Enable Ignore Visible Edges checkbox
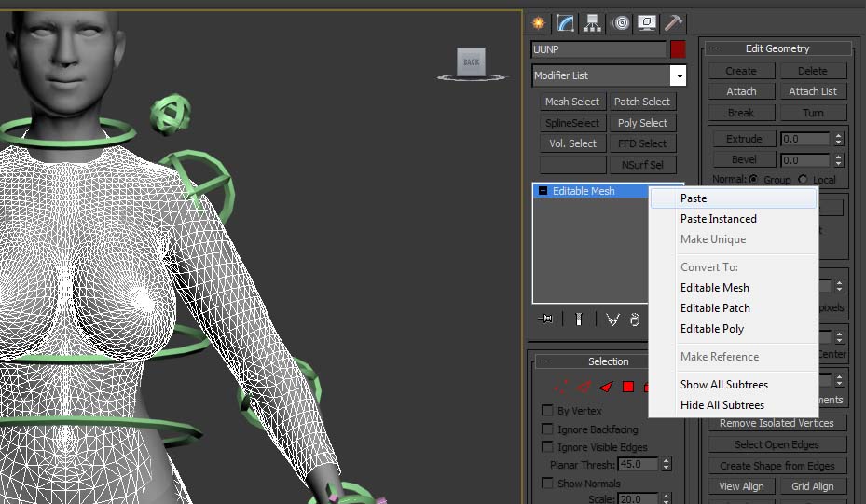The width and height of the screenshot is (866, 504). 547,446
